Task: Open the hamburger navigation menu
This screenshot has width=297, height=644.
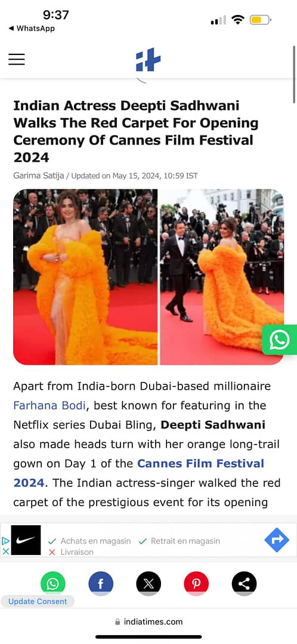Action: [17, 59]
